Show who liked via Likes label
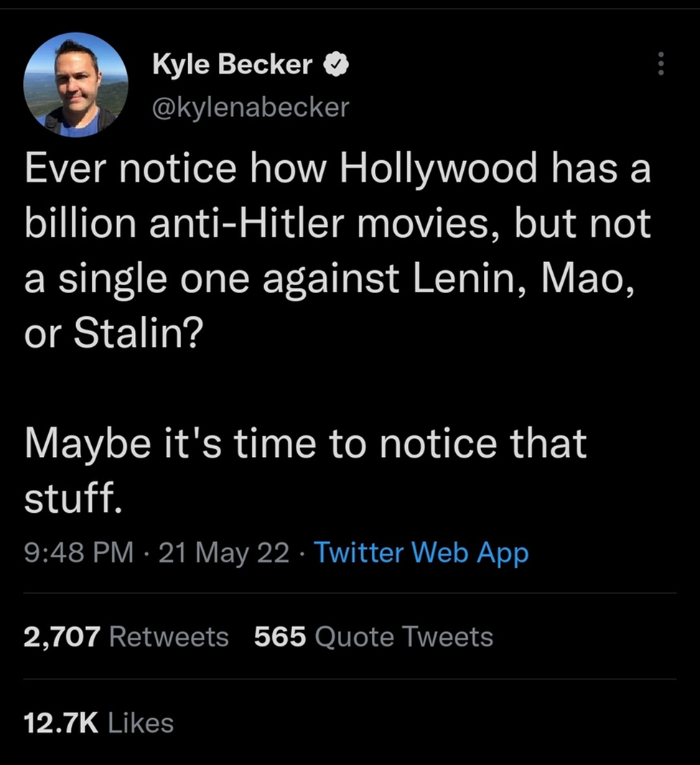This screenshot has width=700, height=765. [x=141, y=722]
